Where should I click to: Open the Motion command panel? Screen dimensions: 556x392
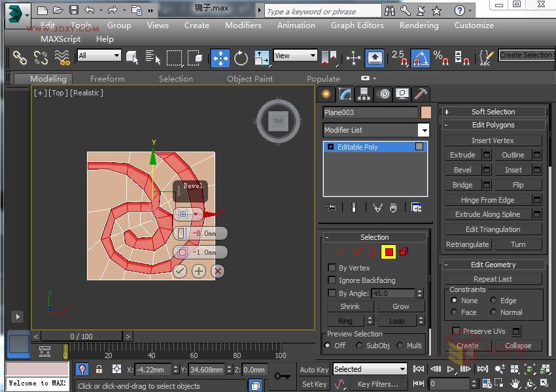click(x=383, y=95)
